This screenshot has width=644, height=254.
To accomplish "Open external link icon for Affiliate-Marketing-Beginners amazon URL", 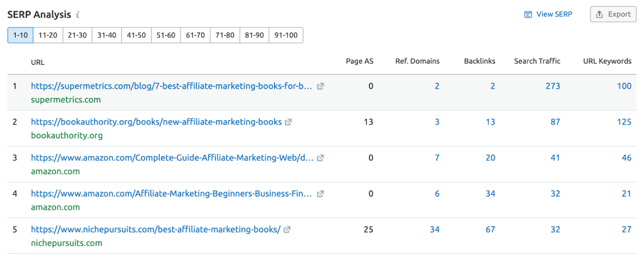I will (320, 194).
